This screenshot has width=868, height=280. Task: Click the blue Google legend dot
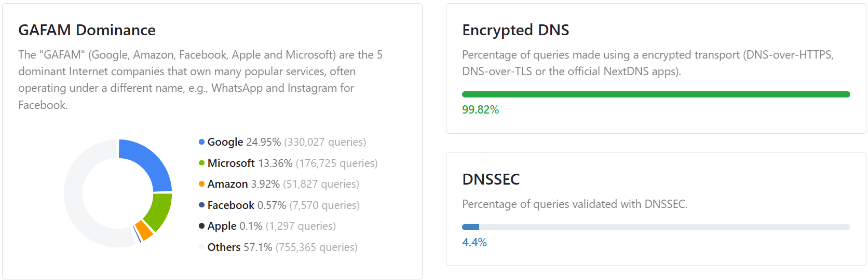point(201,142)
